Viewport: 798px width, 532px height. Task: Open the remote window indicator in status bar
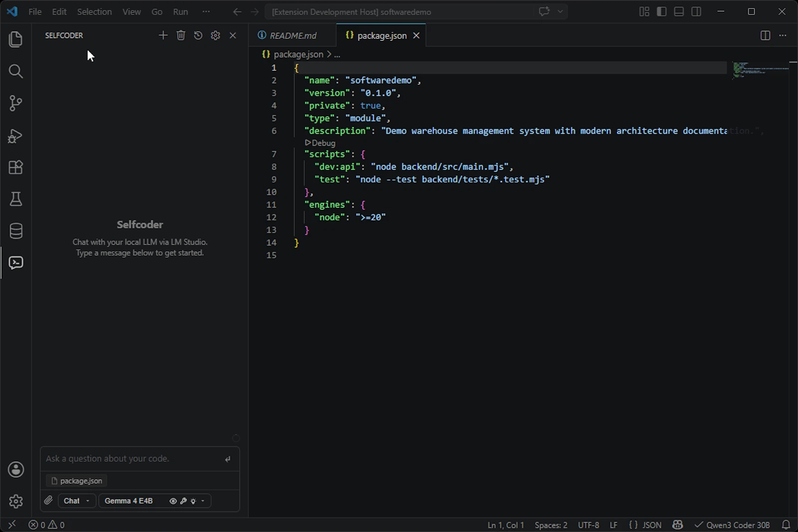[12, 525]
